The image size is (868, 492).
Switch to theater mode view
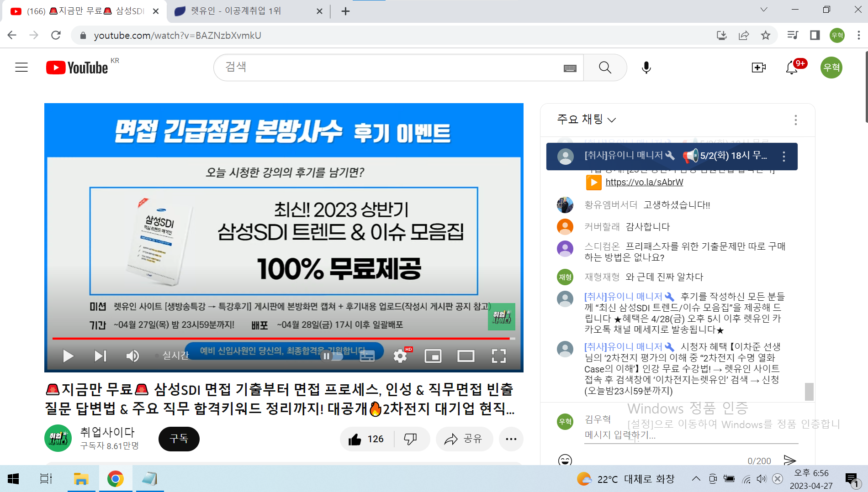tap(466, 356)
